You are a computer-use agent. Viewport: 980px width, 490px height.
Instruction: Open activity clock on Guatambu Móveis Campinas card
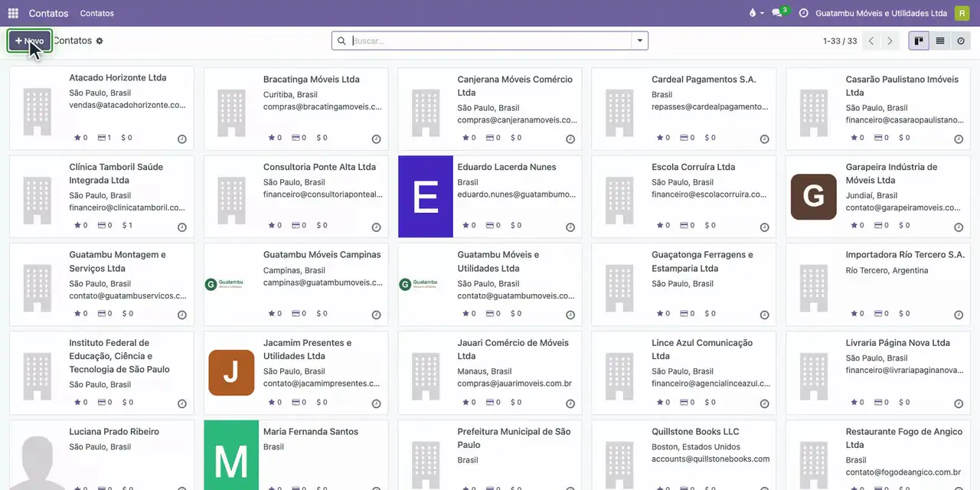tap(377, 315)
